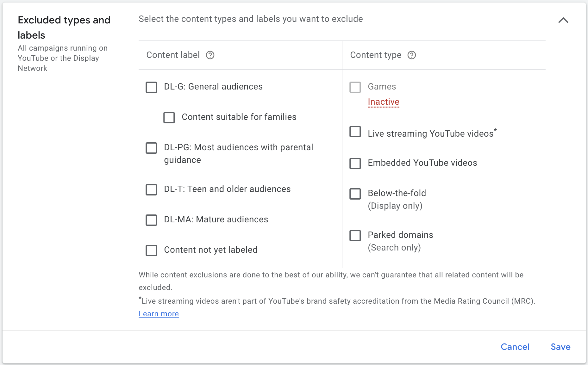The width and height of the screenshot is (588, 365).
Task: Exclude Embedded YouTube videos
Action: tap(355, 164)
